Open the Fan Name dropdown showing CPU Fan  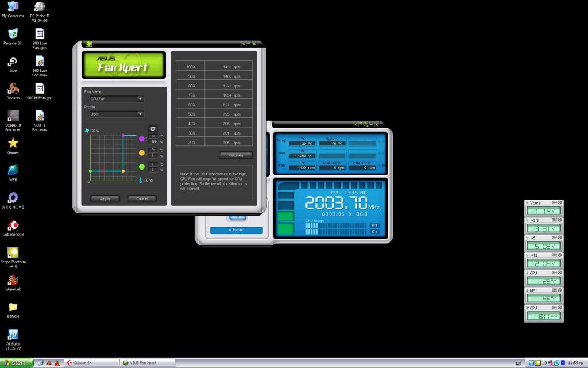click(116, 99)
